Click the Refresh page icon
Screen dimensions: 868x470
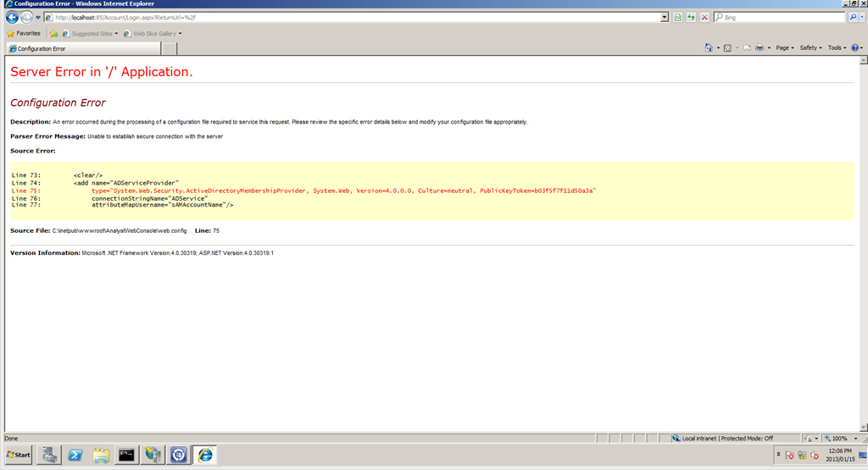[x=692, y=17]
